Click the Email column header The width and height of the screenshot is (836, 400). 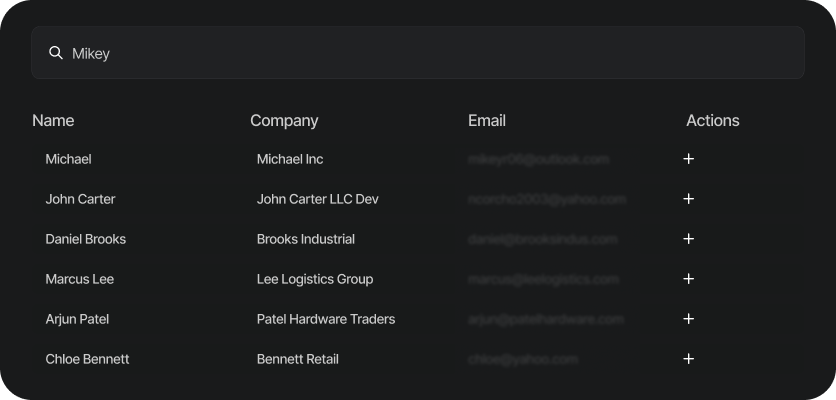(487, 121)
